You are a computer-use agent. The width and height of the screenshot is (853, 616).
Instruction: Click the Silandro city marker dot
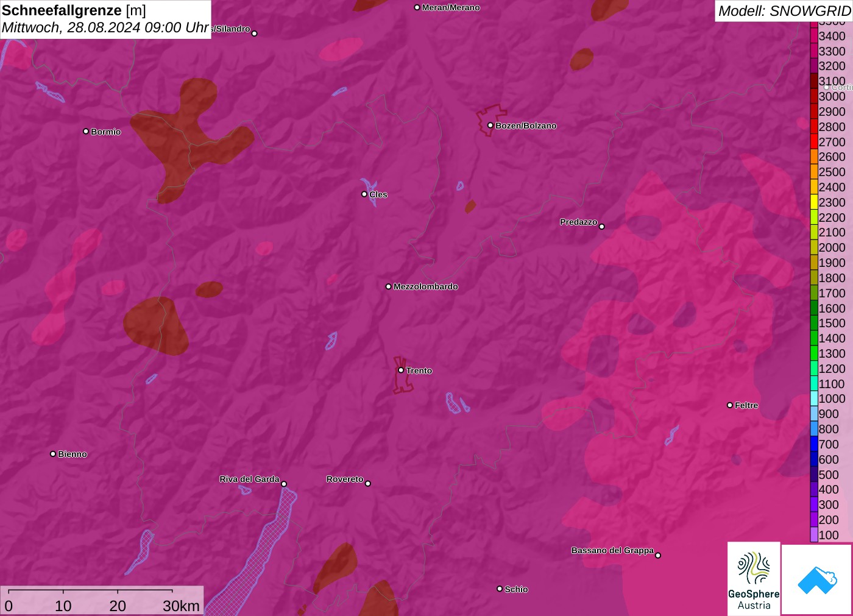coord(255,33)
